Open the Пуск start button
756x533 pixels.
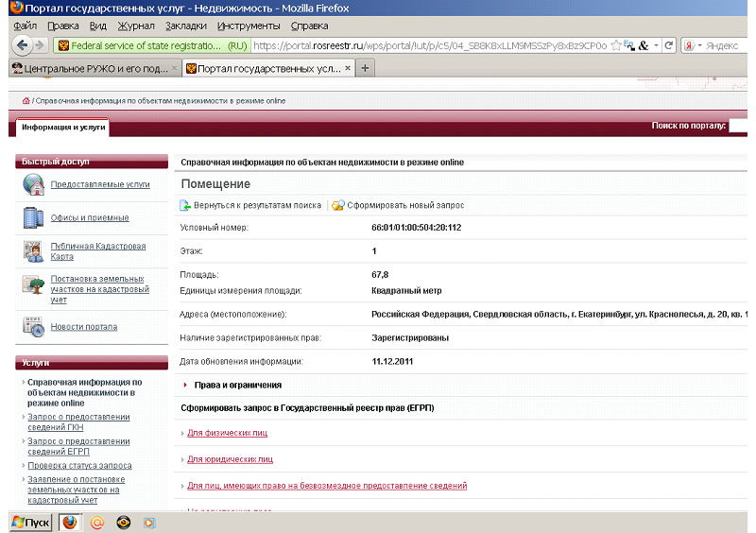point(29,522)
